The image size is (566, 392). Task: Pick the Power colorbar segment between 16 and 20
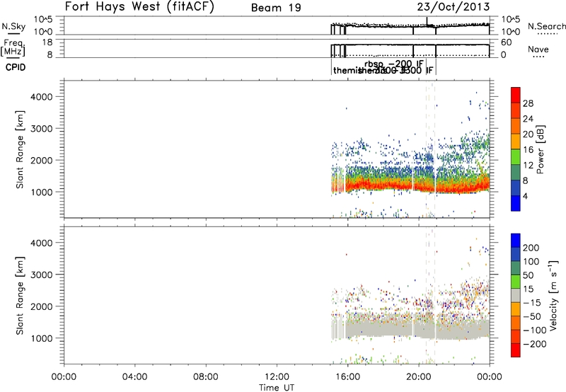516,142
